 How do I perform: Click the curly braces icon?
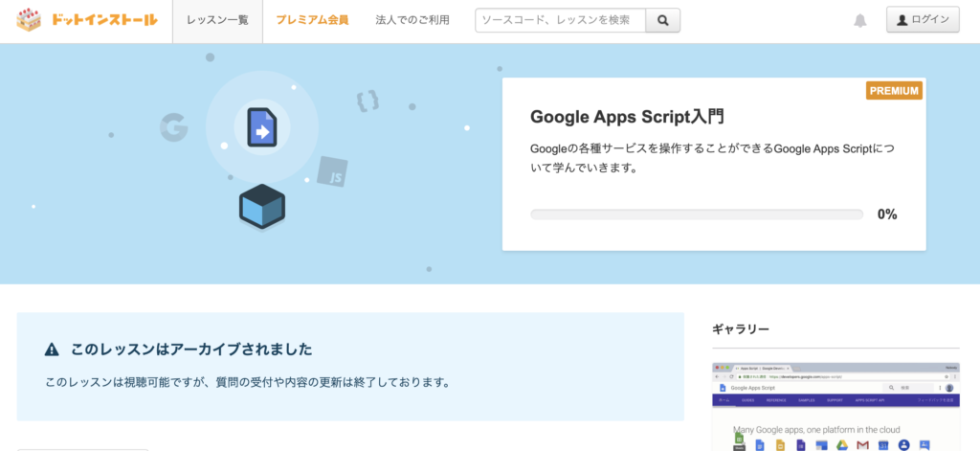coord(367,101)
